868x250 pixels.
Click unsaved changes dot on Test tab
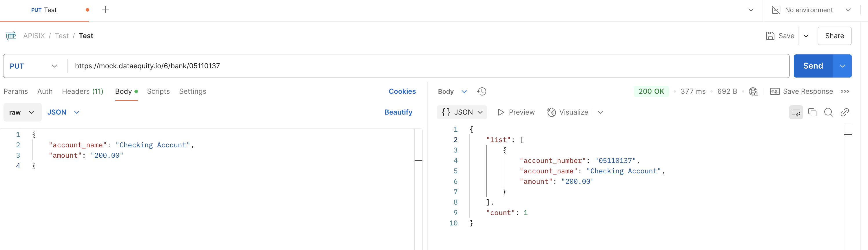87,10
